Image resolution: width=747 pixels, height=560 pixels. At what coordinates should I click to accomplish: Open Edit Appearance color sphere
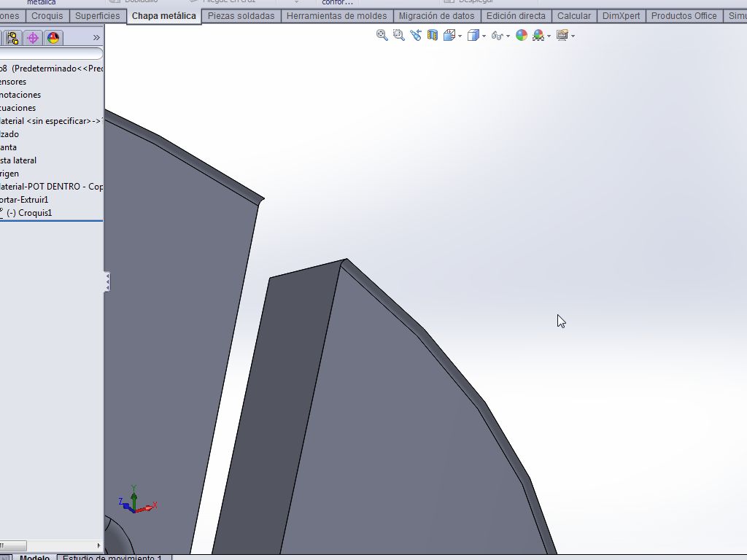[x=522, y=35]
